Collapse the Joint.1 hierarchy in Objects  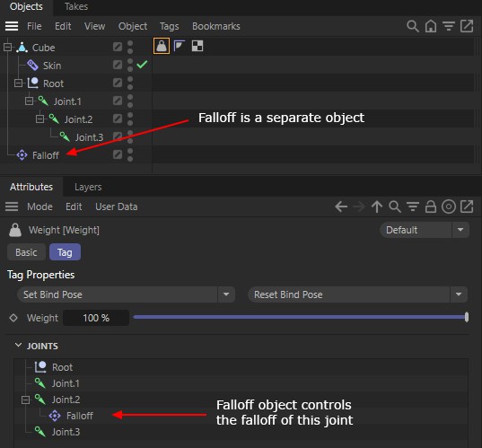pyautogui.click(x=30, y=101)
